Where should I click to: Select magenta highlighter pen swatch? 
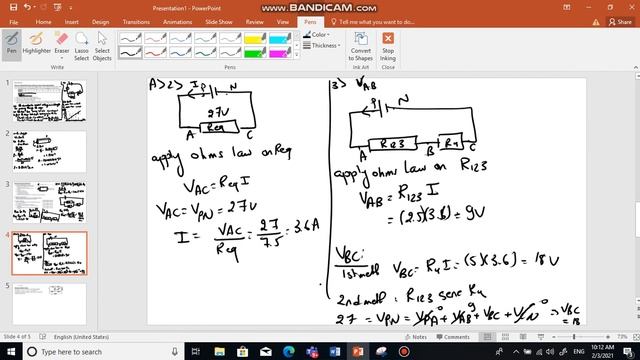tap(280, 53)
